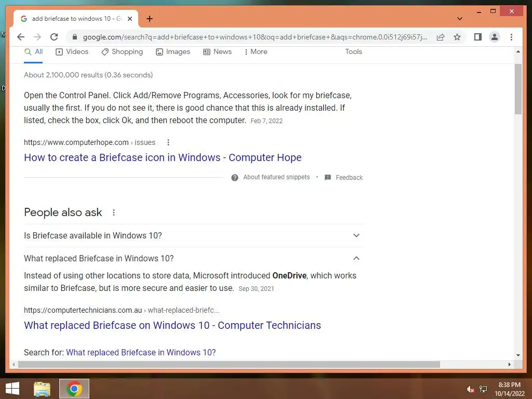Open the Windows Start menu
This screenshot has height=399, width=532.
click(12, 389)
